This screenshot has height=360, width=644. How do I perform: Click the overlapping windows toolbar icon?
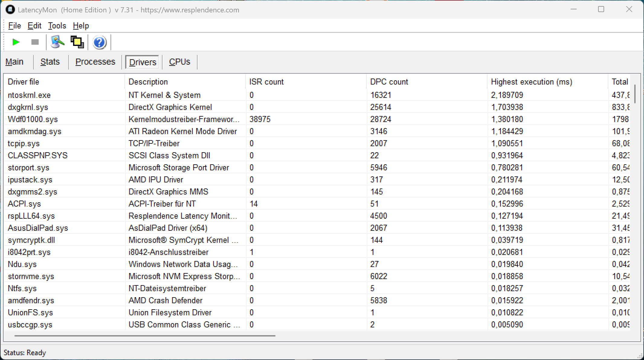77,42
